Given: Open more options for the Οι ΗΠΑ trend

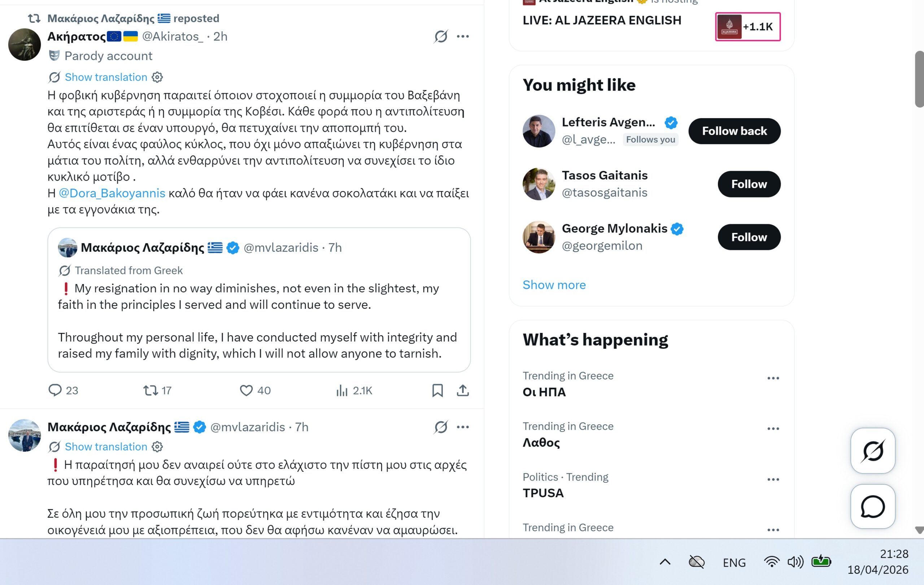Looking at the screenshot, I should pyautogui.click(x=773, y=378).
